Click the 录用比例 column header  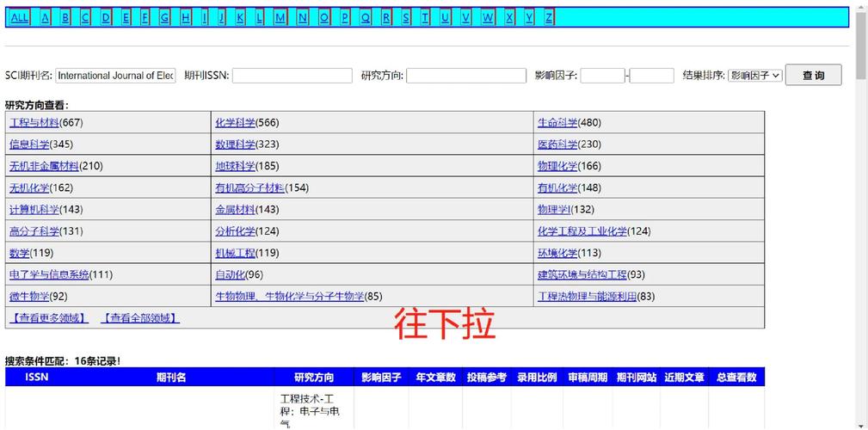pyautogui.click(x=537, y=378)
